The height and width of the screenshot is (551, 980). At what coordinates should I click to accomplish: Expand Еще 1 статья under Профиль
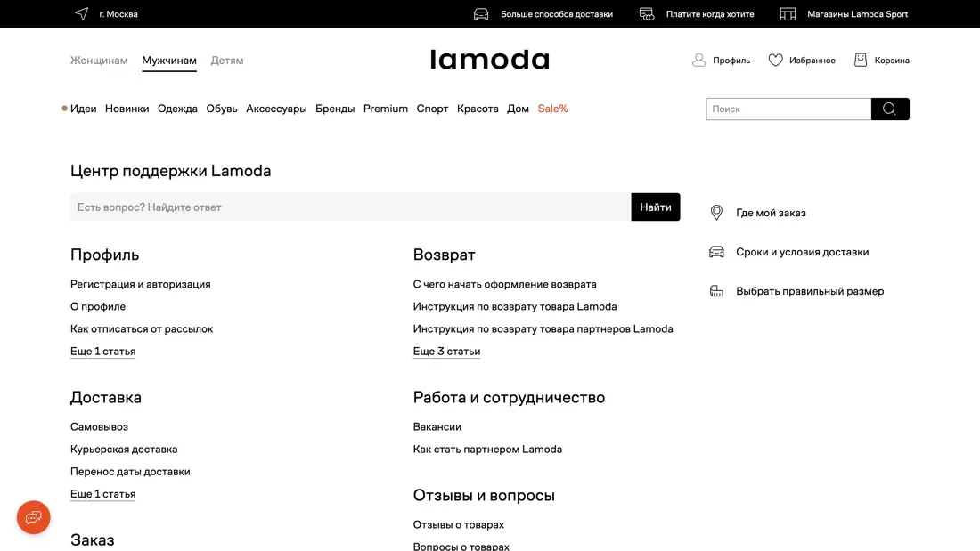point(103,352)
